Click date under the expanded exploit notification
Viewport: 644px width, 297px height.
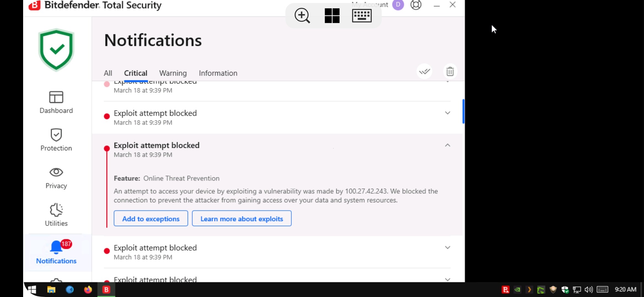[x=143, y=155]
